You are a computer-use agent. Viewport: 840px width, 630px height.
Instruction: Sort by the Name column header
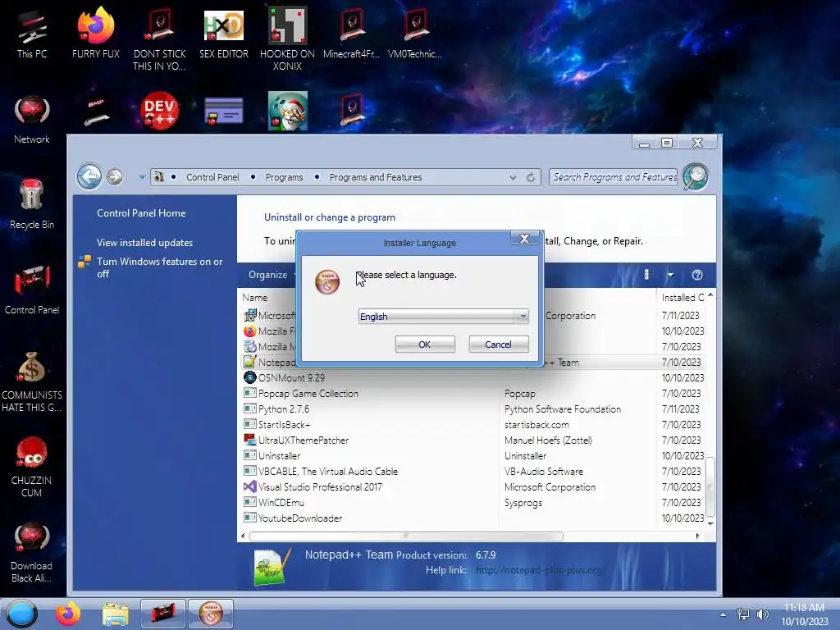254,297
